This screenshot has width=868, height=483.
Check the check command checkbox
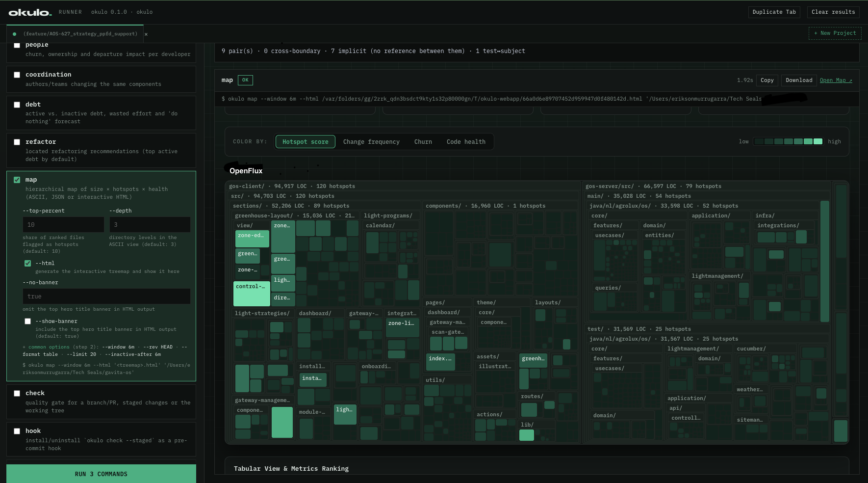17,393
